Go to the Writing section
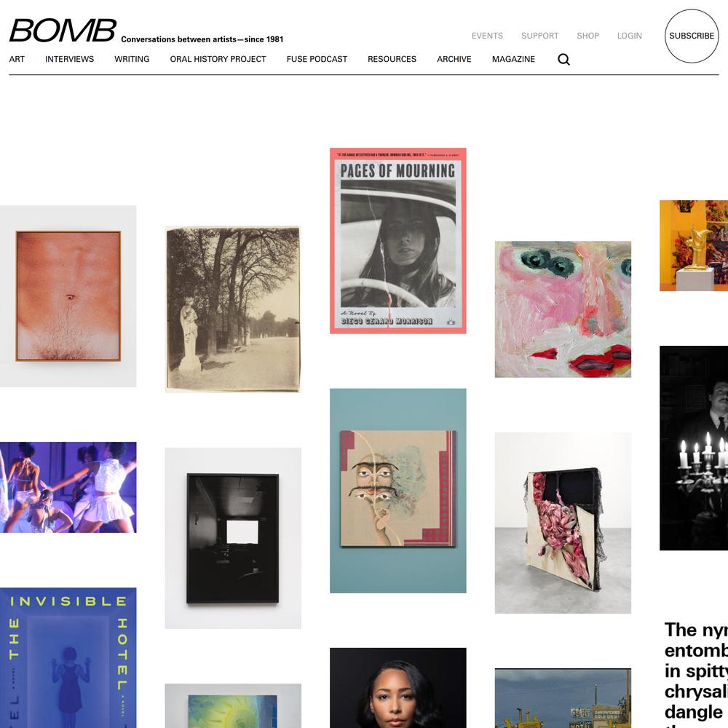The image size is (728, 728). (x=132, y=59)
